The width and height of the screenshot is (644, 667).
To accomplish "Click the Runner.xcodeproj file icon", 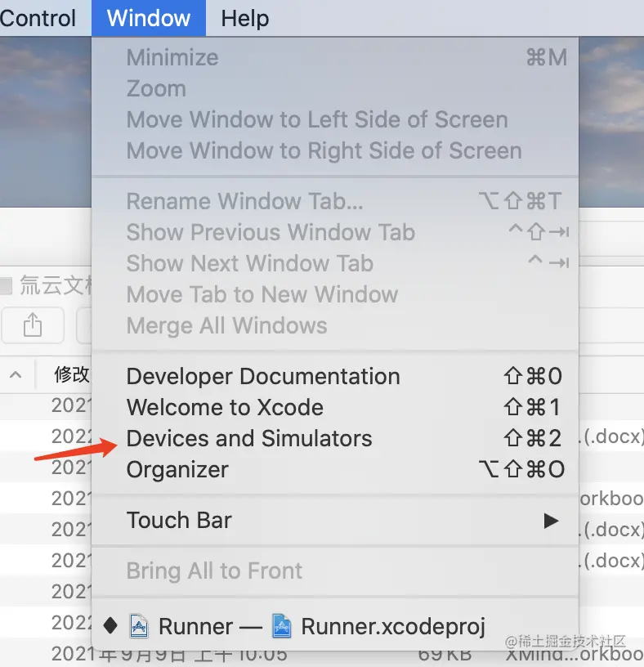I will (281, 627).
